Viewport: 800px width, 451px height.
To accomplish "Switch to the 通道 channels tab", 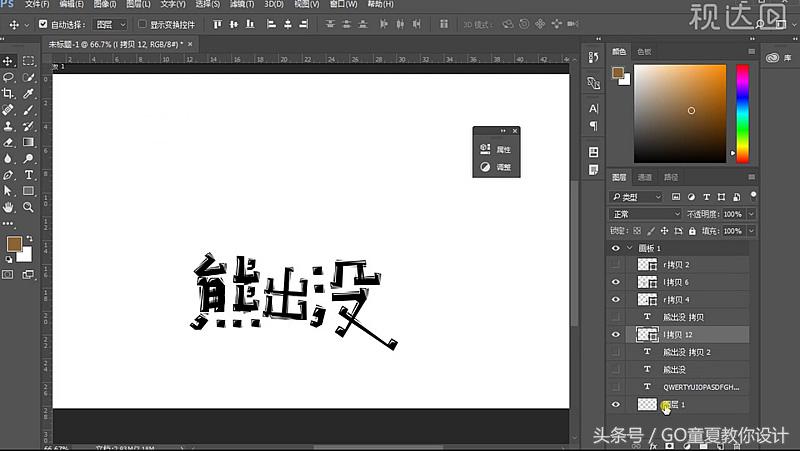I will [x=644, y=178].
